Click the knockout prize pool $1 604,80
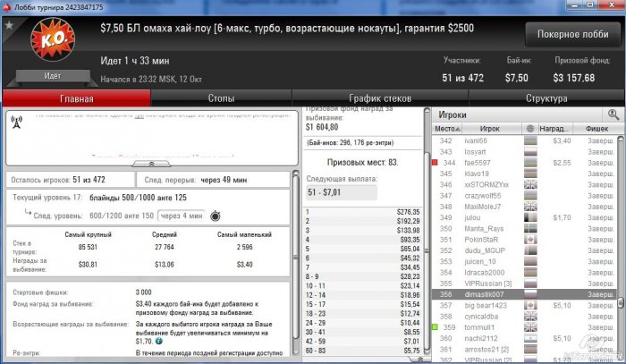Image resolution: width=626 pixels, height=364 pixels. [x=322, y=127]
